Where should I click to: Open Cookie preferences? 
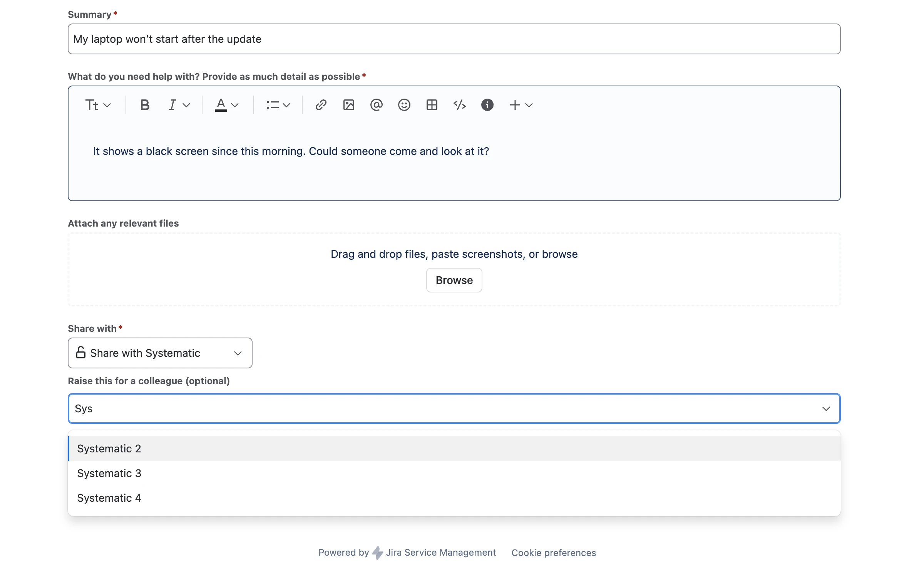(x=554, y=553)
